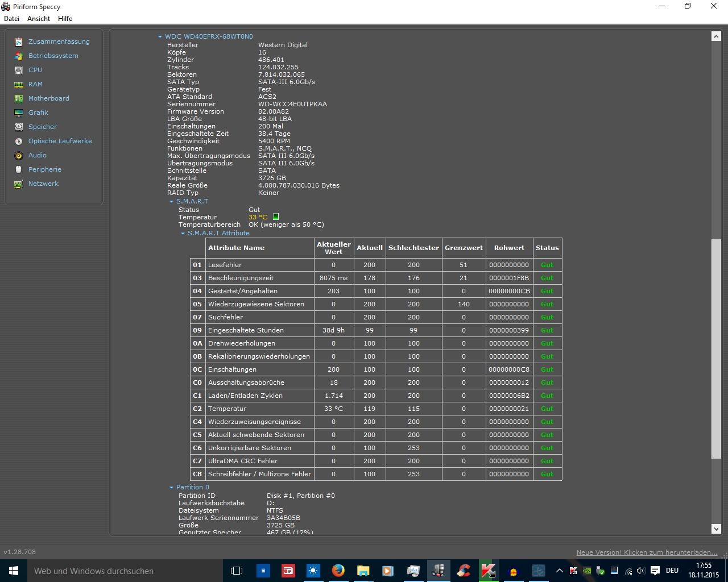This screenshot has height=582, width=728.
Task: Open the Netzwerk icon in sidebar
Action: click(x=19, y=184)
